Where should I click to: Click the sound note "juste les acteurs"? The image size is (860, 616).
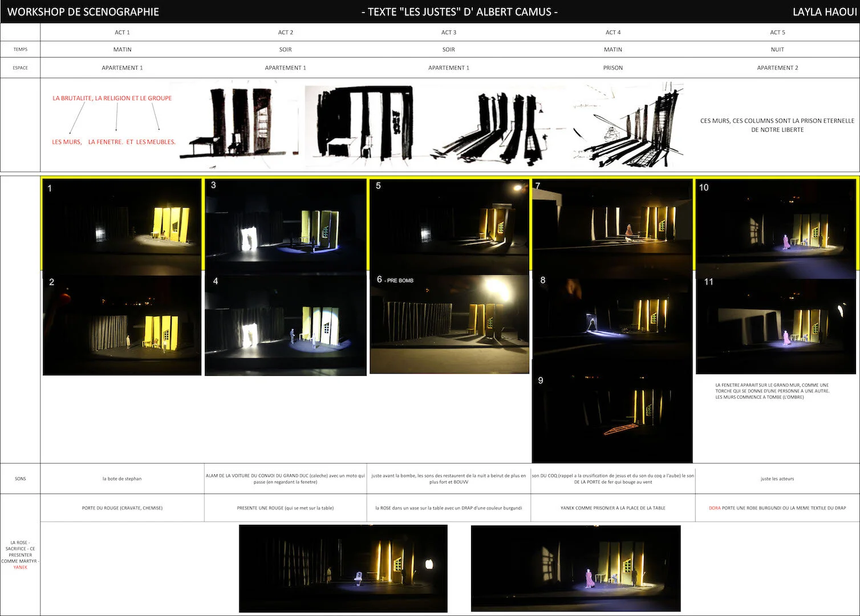(x=777, y=479)
